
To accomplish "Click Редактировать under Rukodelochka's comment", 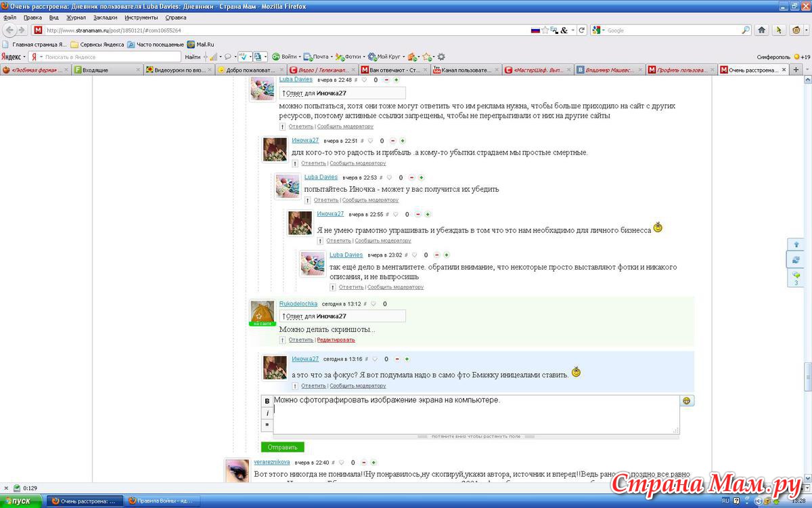I will click(x=336, y=340).
